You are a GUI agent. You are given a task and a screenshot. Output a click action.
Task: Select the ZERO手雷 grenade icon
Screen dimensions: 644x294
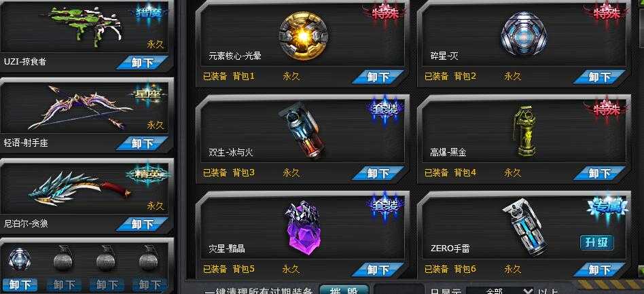click(x=525, y=227)
